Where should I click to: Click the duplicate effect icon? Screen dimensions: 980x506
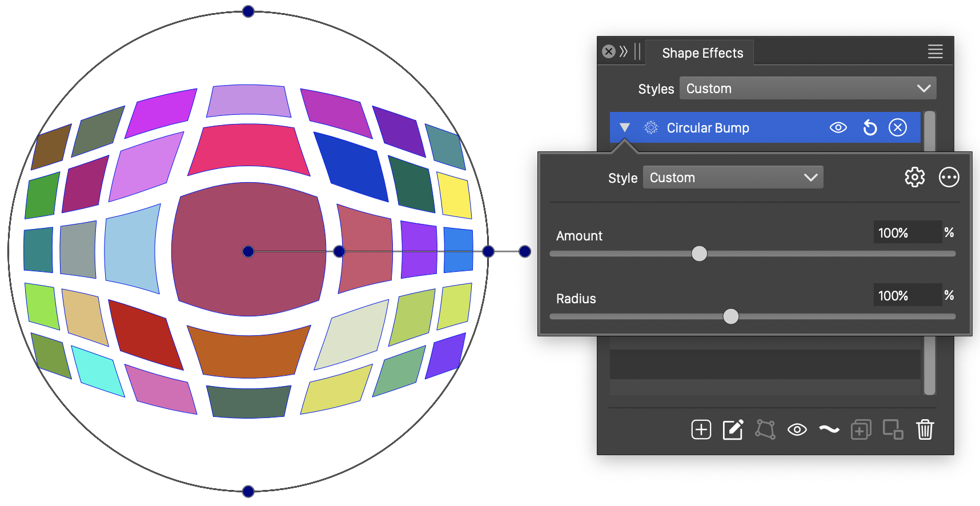click(x=861, y=429)
